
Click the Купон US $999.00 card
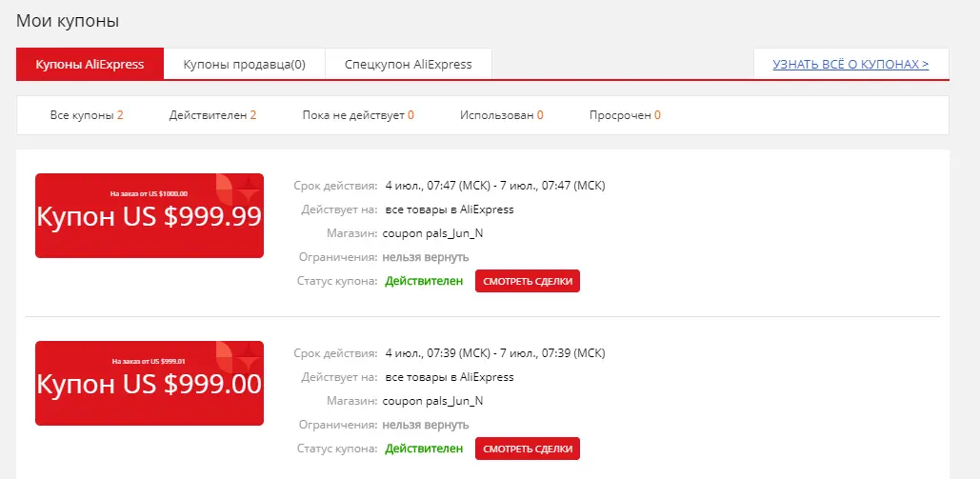(x=150, y=383)
